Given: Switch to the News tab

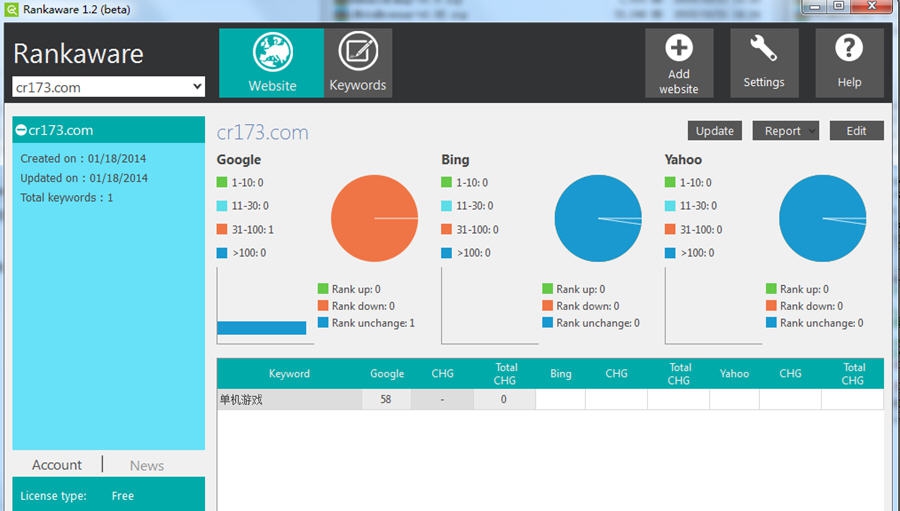Looking at the screenshot, I should (x=147, y=465).
